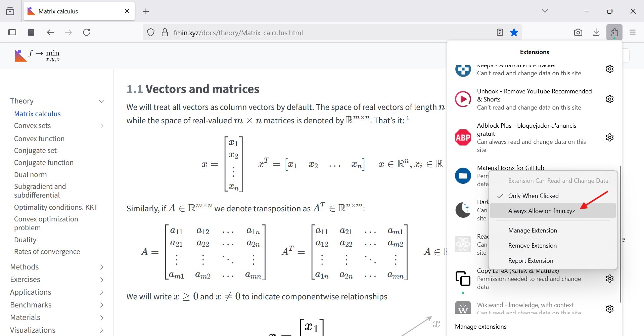Select Manage Extension from context menu
Viewport: 644px width, 336px height.
533,230
